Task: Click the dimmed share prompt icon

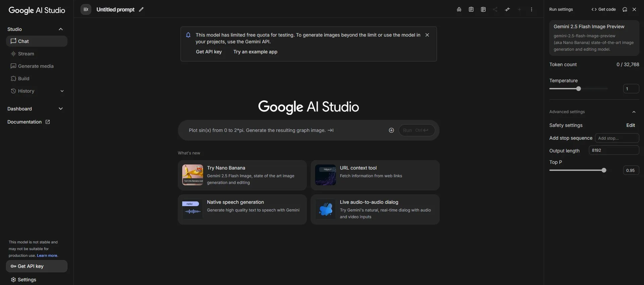Action: click(x=495, y=9)
